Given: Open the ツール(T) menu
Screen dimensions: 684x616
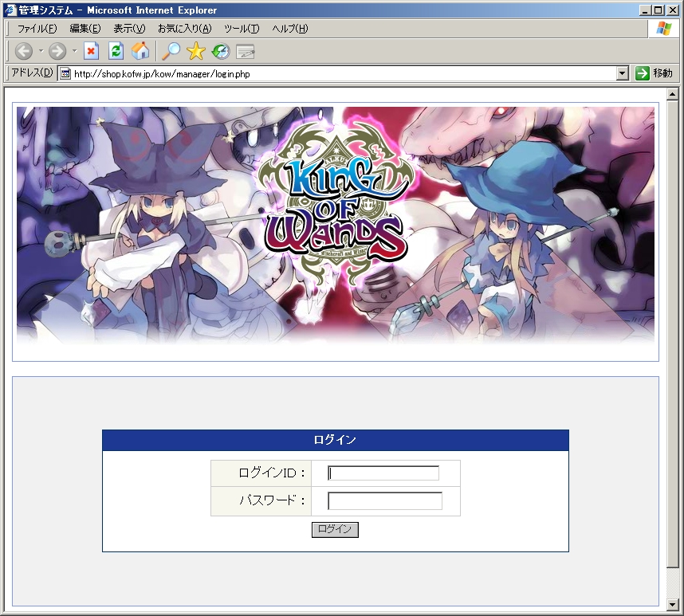Looking at the screenshot, I should pos(242,29).
